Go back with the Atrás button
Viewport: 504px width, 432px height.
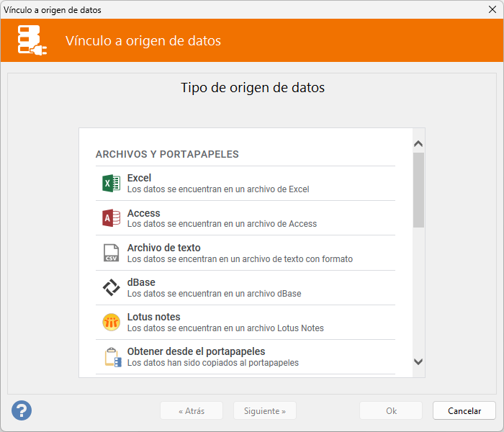coord(192,411)
